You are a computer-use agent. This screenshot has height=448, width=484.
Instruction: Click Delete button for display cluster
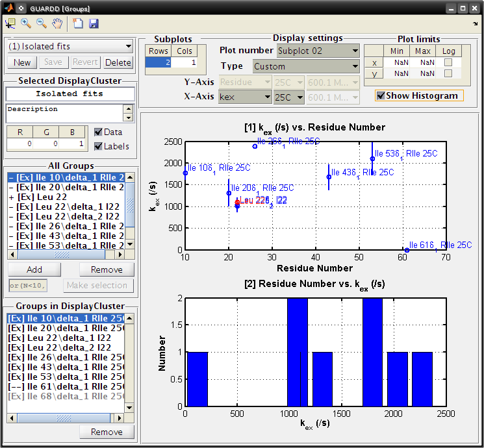click(x=118, y=62)
